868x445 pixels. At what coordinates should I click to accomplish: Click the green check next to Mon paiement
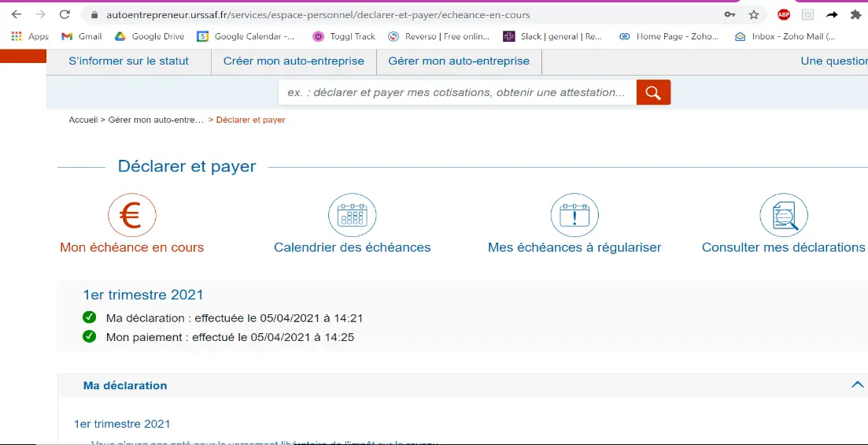tap(89, 336)
